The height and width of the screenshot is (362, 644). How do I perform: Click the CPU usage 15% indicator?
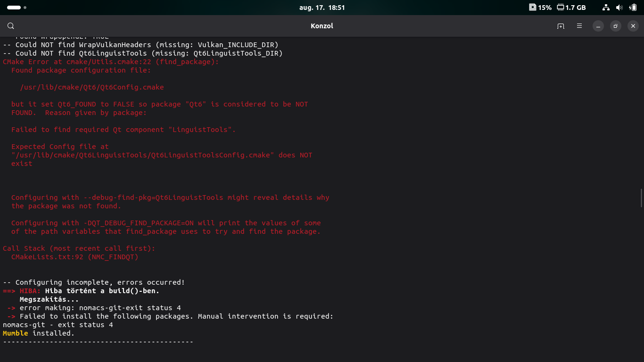(540, 8)
